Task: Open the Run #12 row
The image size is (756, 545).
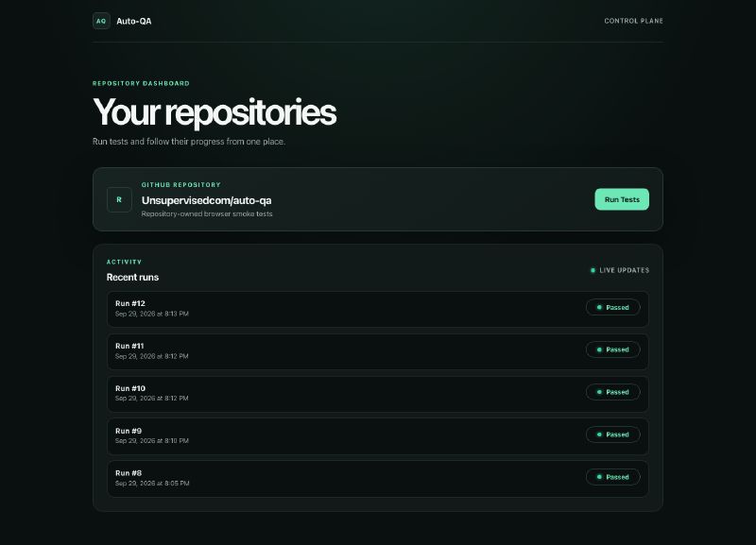Action: tap(377, 309)
